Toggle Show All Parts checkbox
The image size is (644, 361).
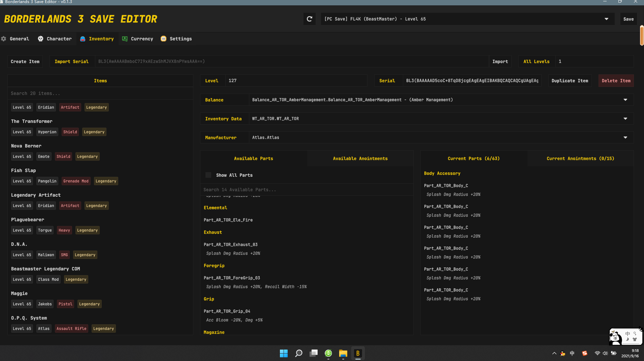pyautogui.click(x=208, y=175)
